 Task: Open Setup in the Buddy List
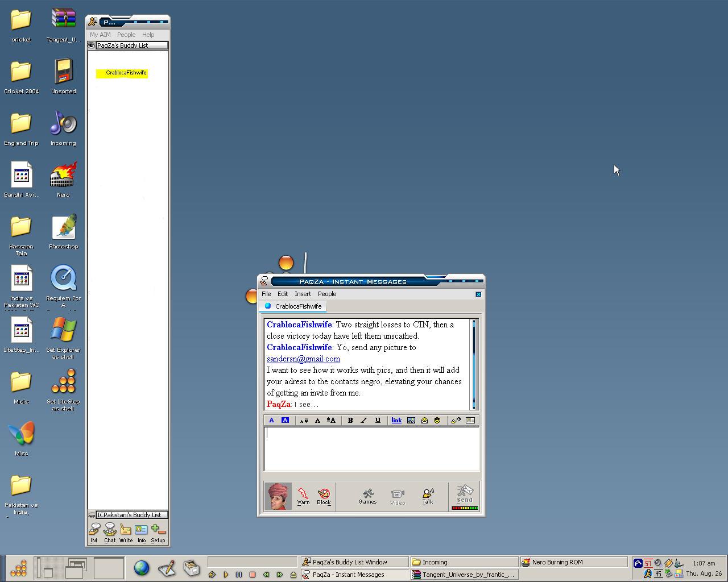pyautogui.click(x=158, y=534)
